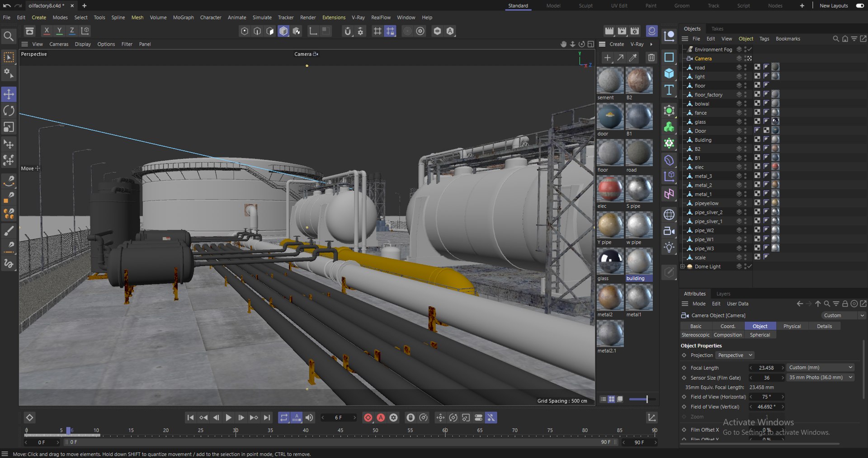Screen dimensions: 868x458
Task: Switch to the Physical camera tab
Action: (792, 326)
